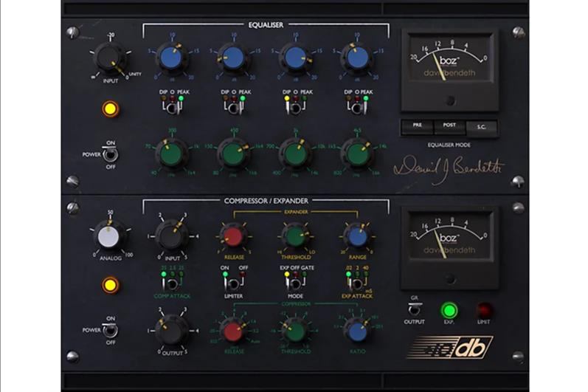This screenshot has height=392, width=588.
Task: Click the EXPANDER bracket label
Action: point(296,213)
